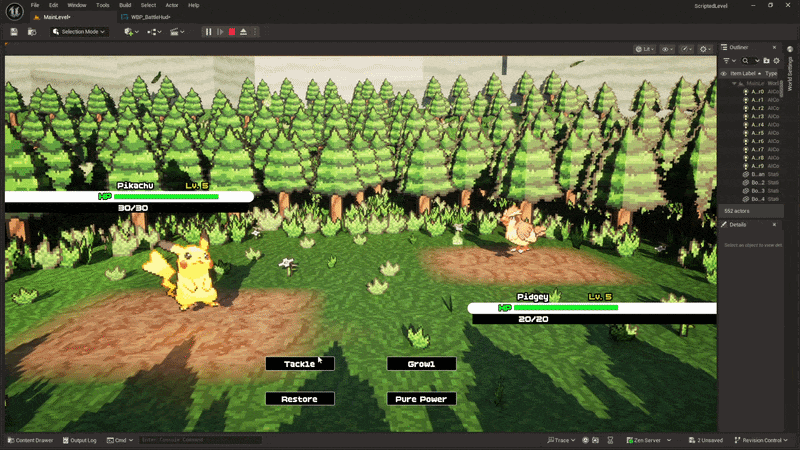Open the Lit view mode dropdown
Screen dimensions: 800x450
[x=643, y=48]
